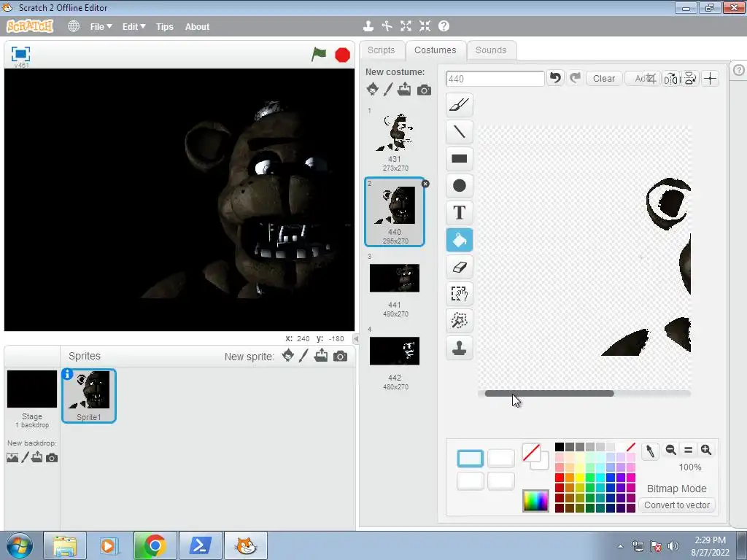Switch to the Sounds tab
Image resolution: width=747 pixels, height=560 pixels.
pos(491,50)
